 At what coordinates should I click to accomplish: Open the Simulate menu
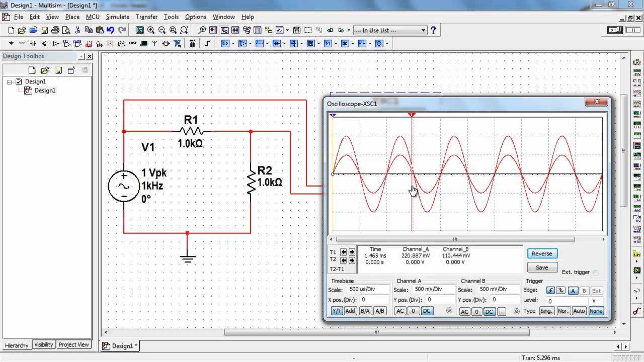click(117, 17)
